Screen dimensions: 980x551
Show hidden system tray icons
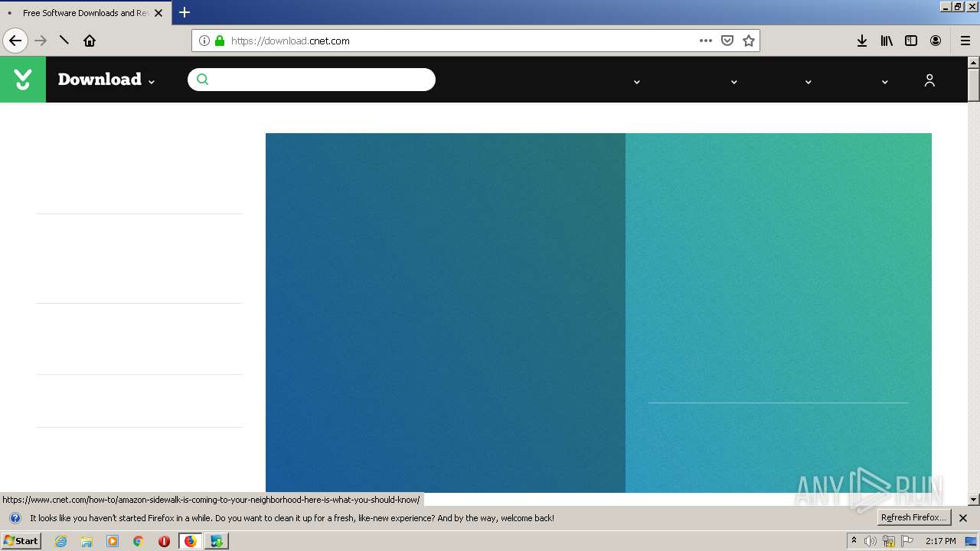(x=854, y=541)
